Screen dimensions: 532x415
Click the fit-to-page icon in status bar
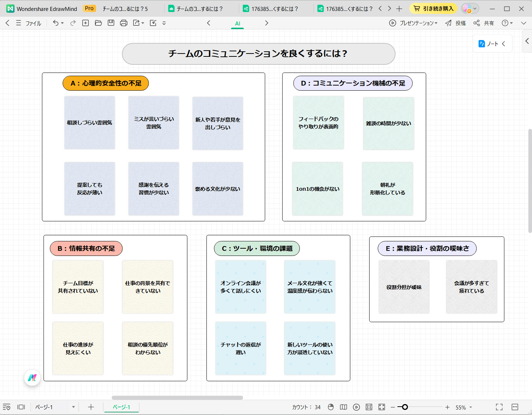point(369,407)
